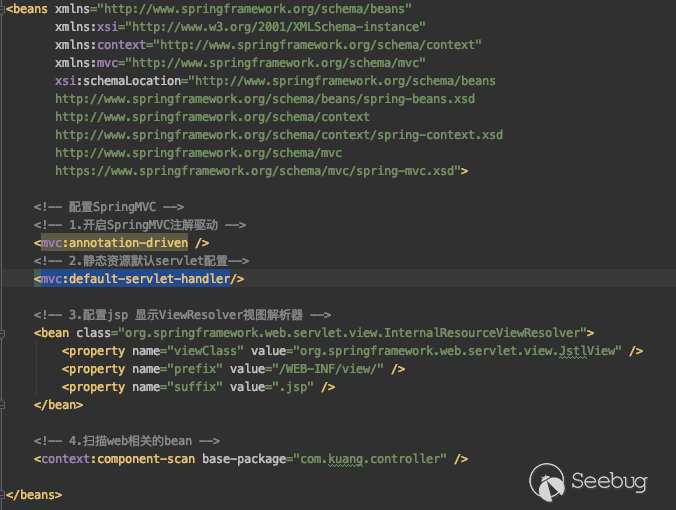
Task: Select the XMLSchema-instance URL value
Action: tap(275, 27)
